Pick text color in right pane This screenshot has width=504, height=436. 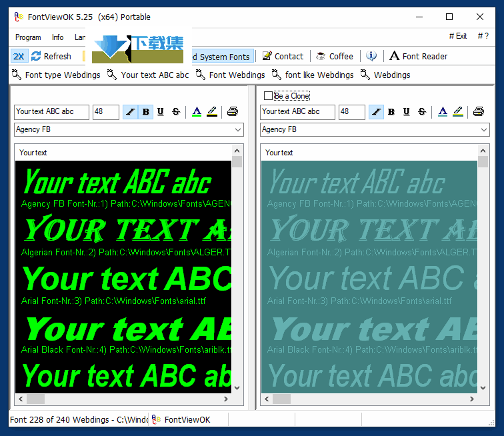click(443, 112)
